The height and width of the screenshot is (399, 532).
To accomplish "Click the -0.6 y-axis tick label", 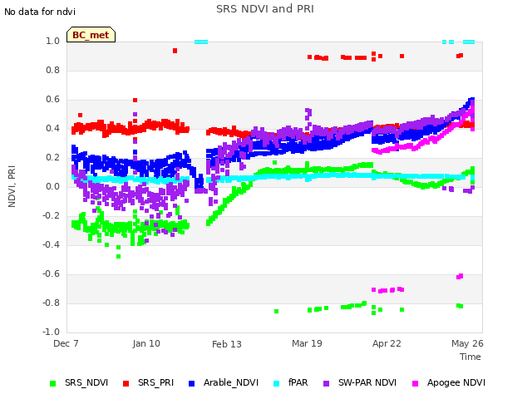I will coord(51,273).
